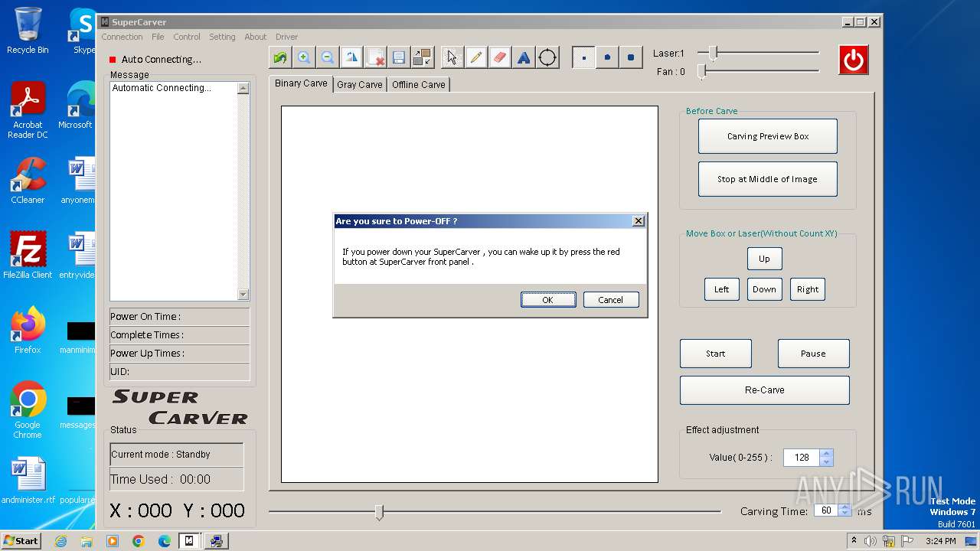The image size is (980, 551).
Task: Switch to the Gray Carve tab
Action: click(x=360, y=85)
